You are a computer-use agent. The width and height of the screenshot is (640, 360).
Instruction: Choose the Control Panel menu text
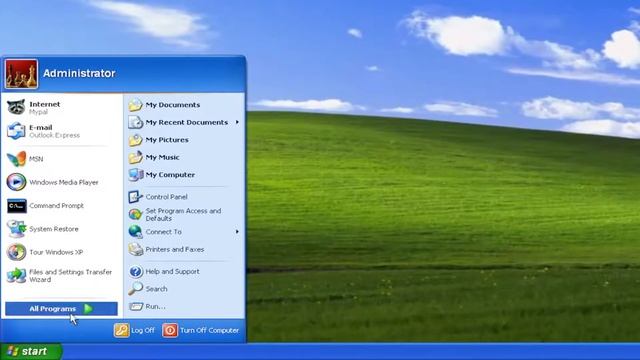coord(166,197)
